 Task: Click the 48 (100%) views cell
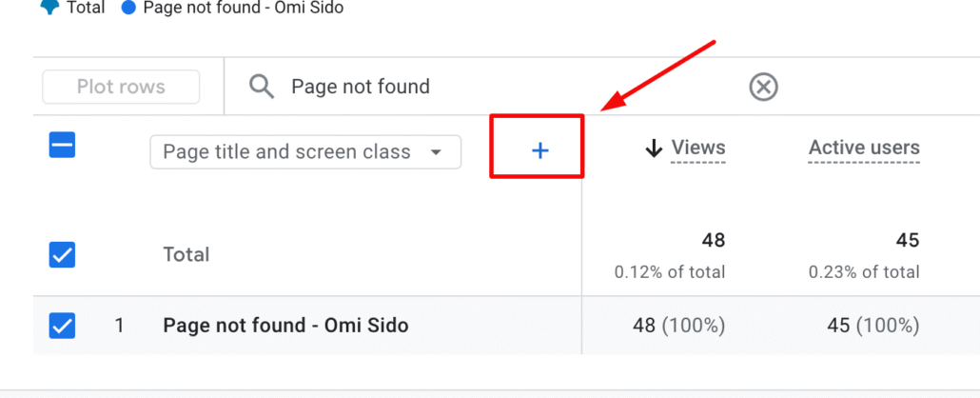pos(678,326)
